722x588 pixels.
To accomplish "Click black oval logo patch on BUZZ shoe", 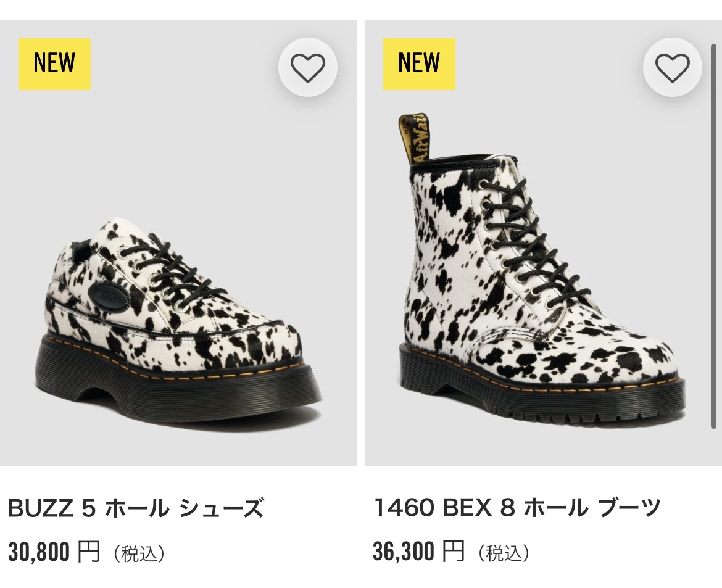I will point(106,294).
